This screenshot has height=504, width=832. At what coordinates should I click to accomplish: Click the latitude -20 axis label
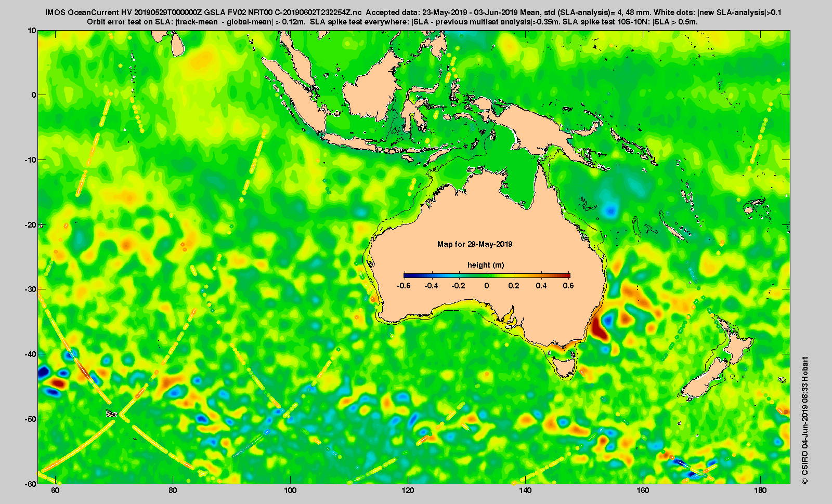[31, 225]
